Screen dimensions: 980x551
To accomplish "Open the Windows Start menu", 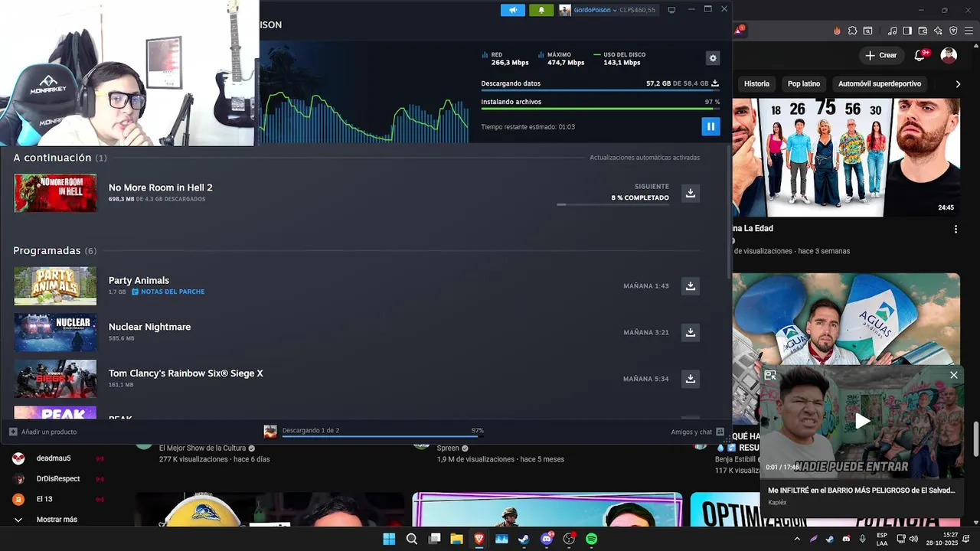I will click(x=389, y=539).
